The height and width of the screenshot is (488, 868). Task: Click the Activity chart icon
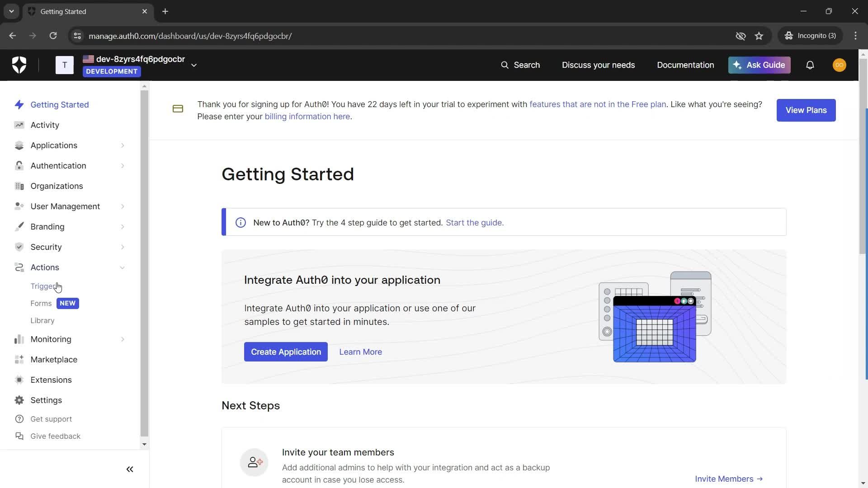19,125
